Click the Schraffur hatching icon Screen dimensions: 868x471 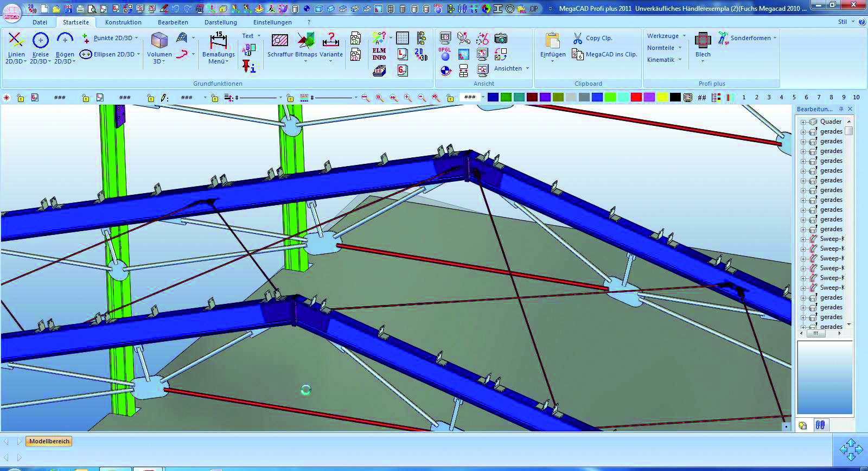[x=279, y=41]
